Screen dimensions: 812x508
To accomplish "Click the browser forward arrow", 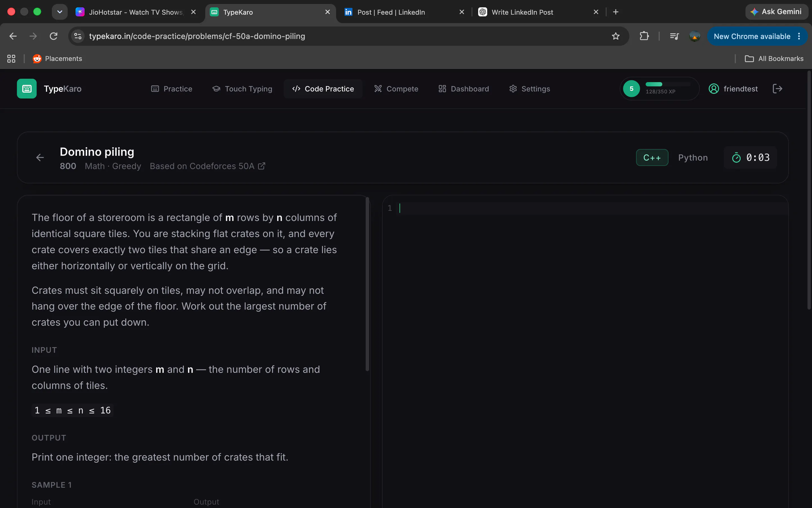I will tap(33, 36).
